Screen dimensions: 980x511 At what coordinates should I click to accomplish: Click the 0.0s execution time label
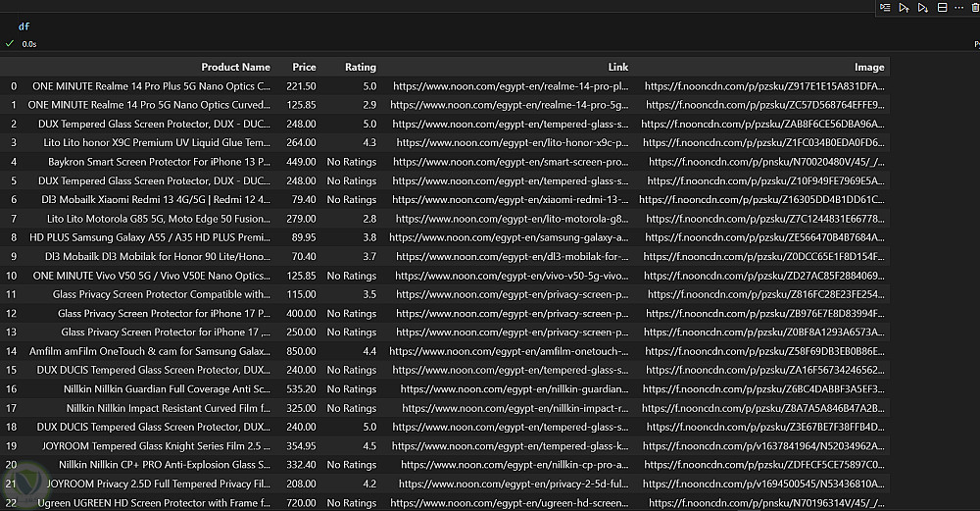(x=29, y=44)
